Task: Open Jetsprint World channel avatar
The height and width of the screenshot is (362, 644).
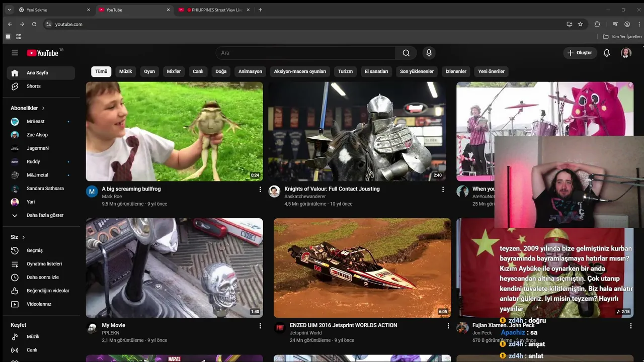Action: (x=280, y=328)
